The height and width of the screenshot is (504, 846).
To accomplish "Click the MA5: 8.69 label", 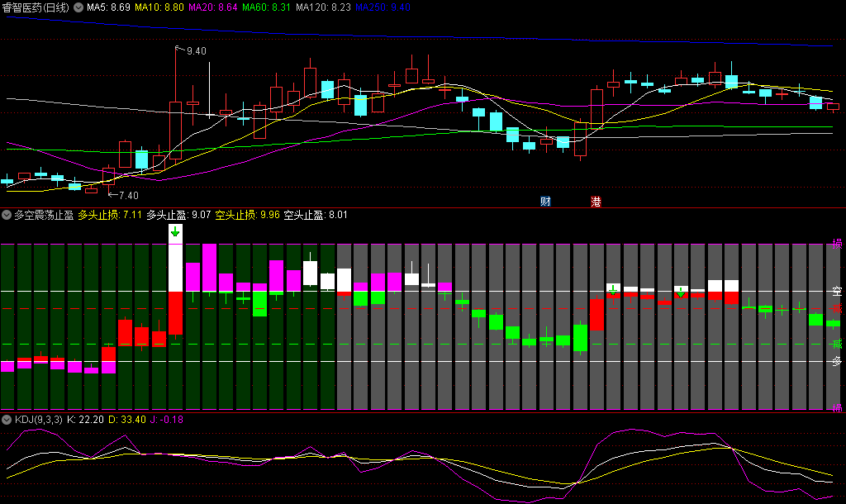I will (108, 7).
